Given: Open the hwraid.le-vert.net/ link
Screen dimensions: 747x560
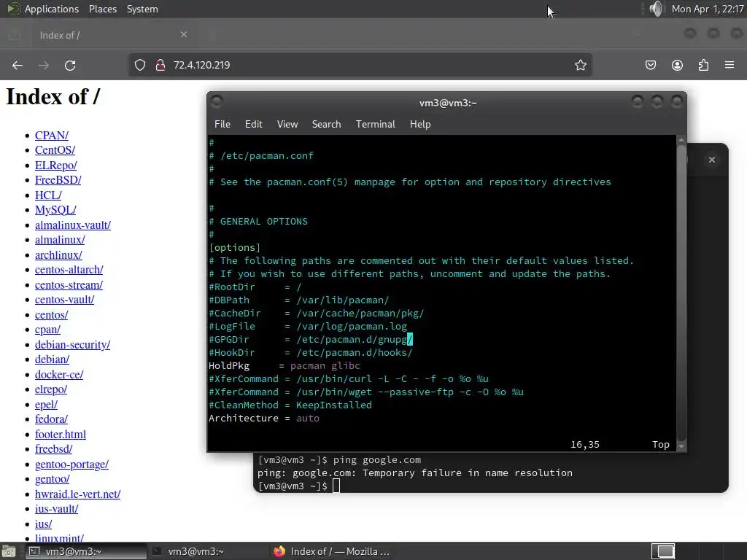Looking at the screenshot, I should pyautogui.click(x=77, y=494).
